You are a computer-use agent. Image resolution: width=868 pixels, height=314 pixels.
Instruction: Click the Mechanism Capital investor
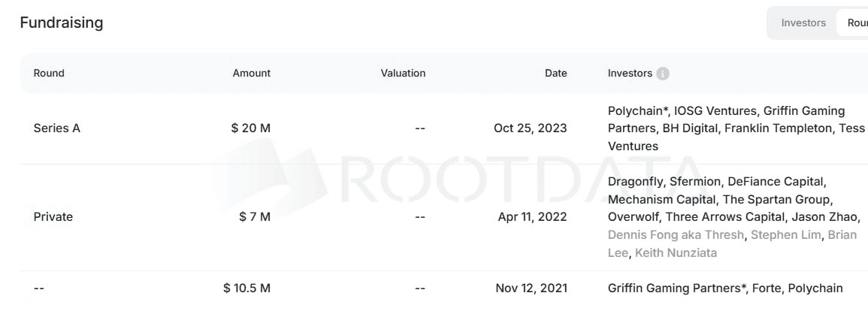pyautogui.click(x=661, y=199)
